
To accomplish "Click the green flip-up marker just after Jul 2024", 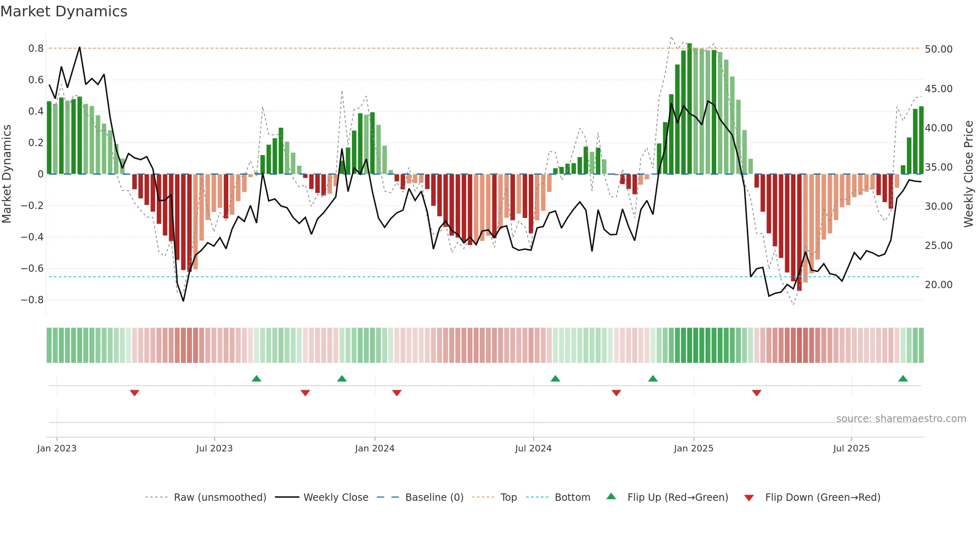I will click(x=555, y=378).
